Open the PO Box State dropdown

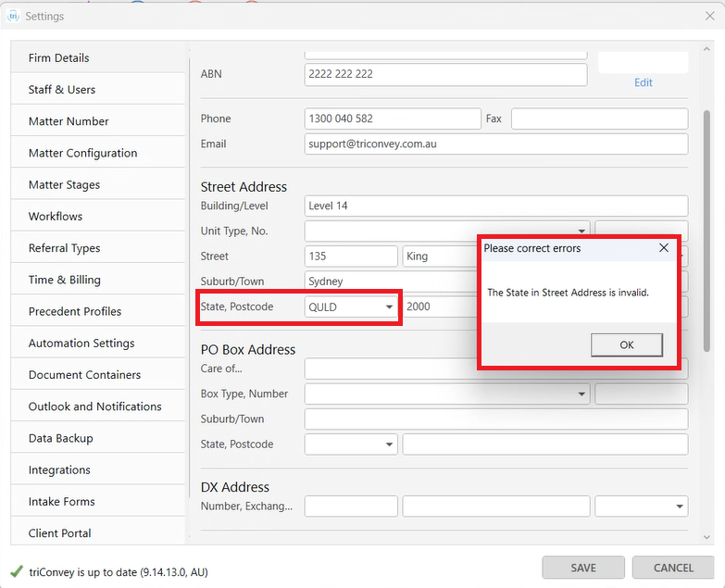pos(389,445)
